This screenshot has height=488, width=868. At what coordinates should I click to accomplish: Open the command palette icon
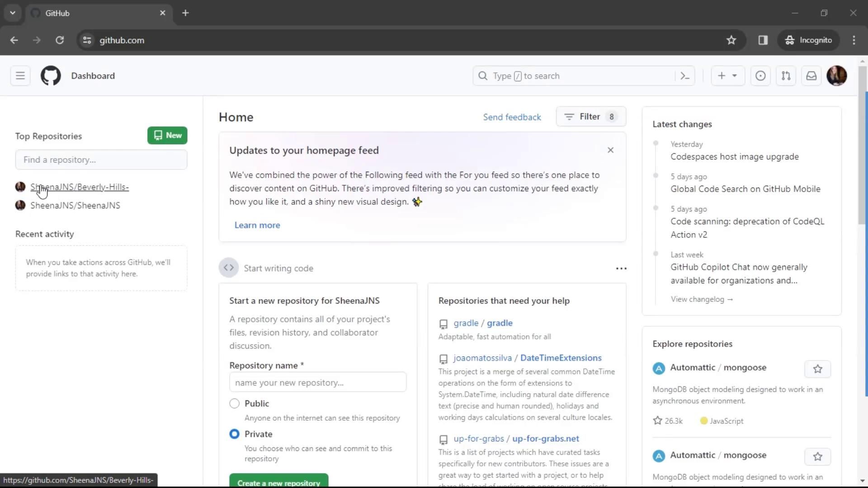[685, 76]
